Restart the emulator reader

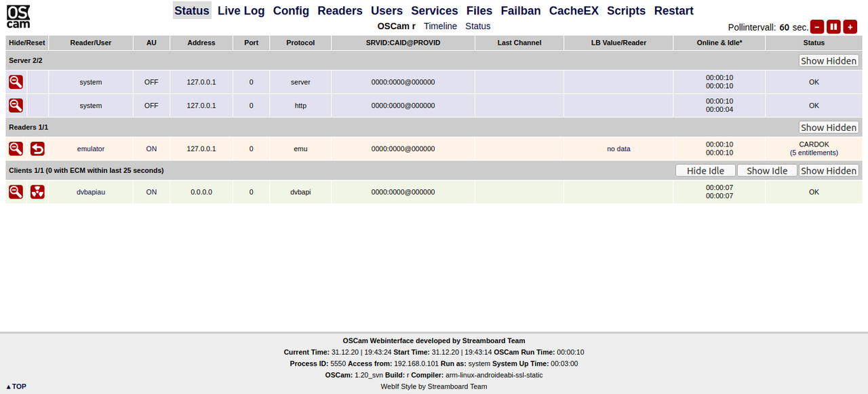click(x=37, y=149)
